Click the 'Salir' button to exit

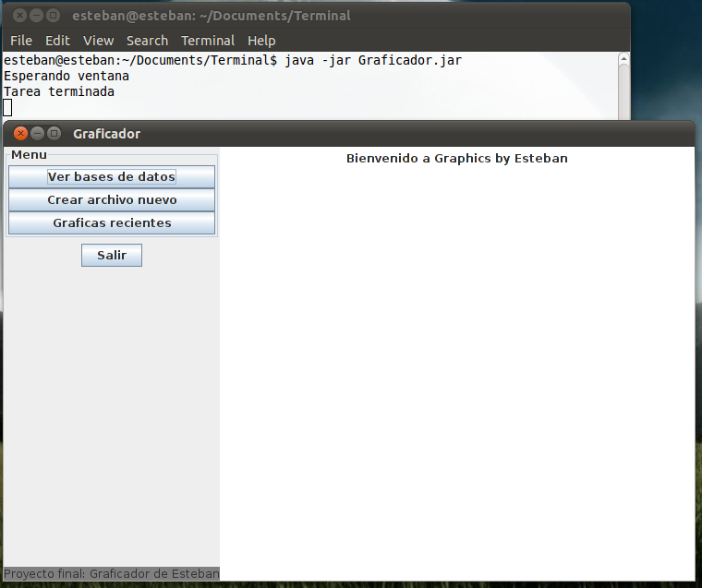coord(112,255)
